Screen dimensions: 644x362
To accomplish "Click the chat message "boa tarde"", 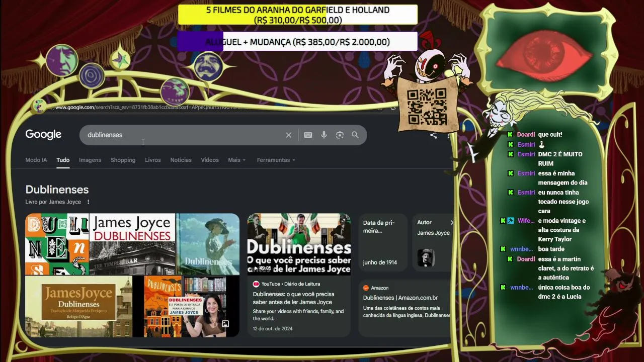I will coord(551,249).
